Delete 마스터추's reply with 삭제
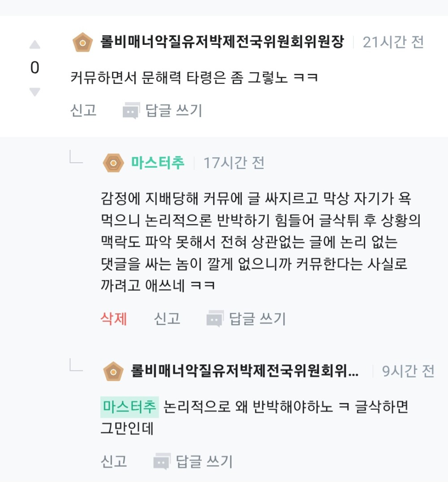 (114, 319)
